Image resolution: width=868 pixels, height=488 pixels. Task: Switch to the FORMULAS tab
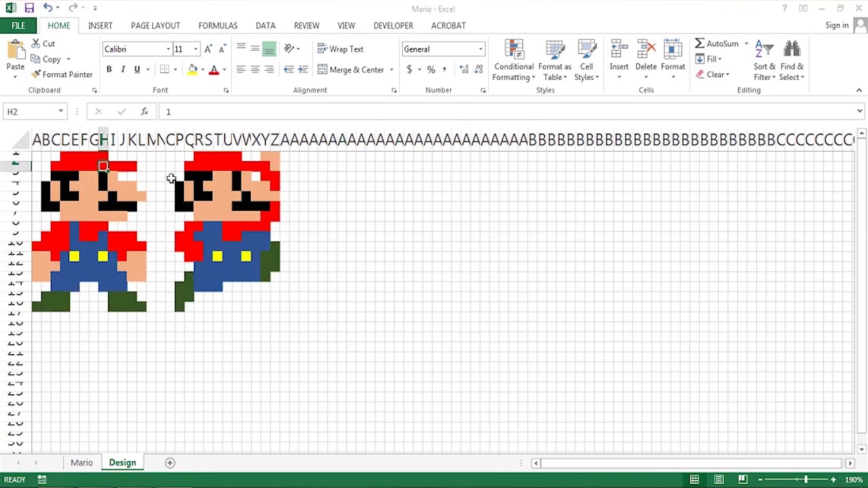[x=218, y=26]
